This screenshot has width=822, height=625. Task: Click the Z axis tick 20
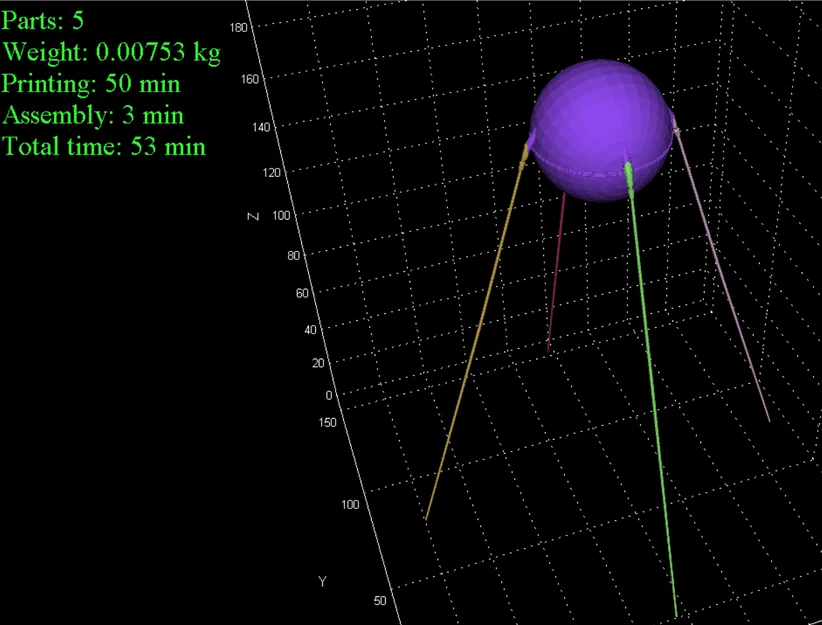click(318, 363)
